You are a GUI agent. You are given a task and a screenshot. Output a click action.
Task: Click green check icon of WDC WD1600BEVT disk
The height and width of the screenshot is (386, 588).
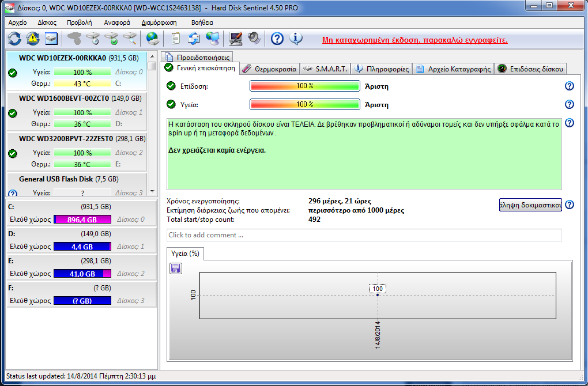click(x=12, y=113)
